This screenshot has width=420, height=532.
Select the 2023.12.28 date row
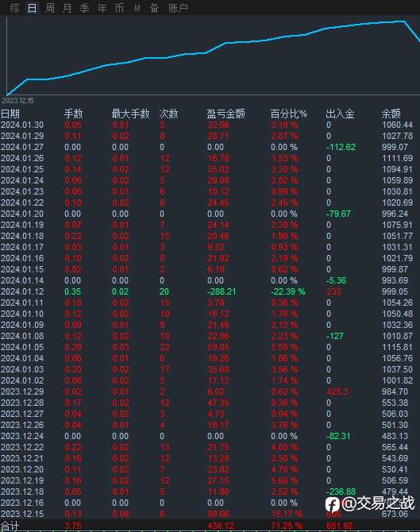(x=22, y=403)
